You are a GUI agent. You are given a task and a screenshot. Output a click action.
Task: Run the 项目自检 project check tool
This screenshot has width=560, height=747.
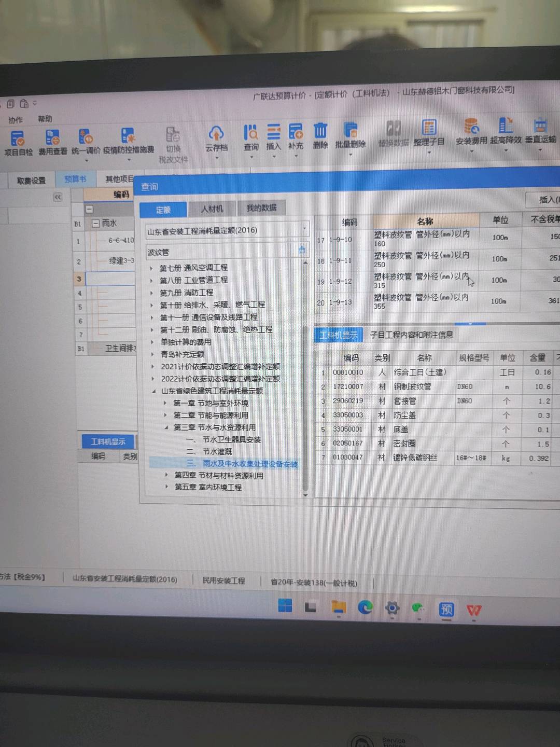pos(18,143)
